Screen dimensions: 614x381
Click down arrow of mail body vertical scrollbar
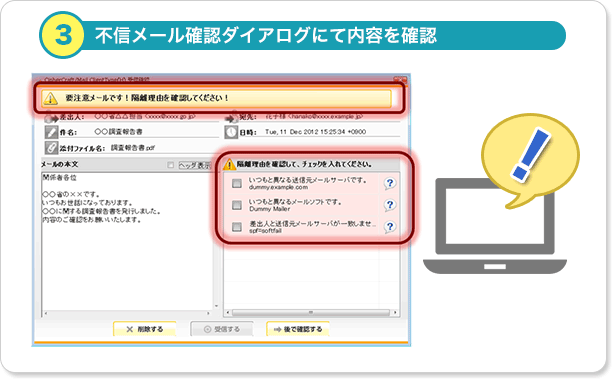click(x=216, y=306)
